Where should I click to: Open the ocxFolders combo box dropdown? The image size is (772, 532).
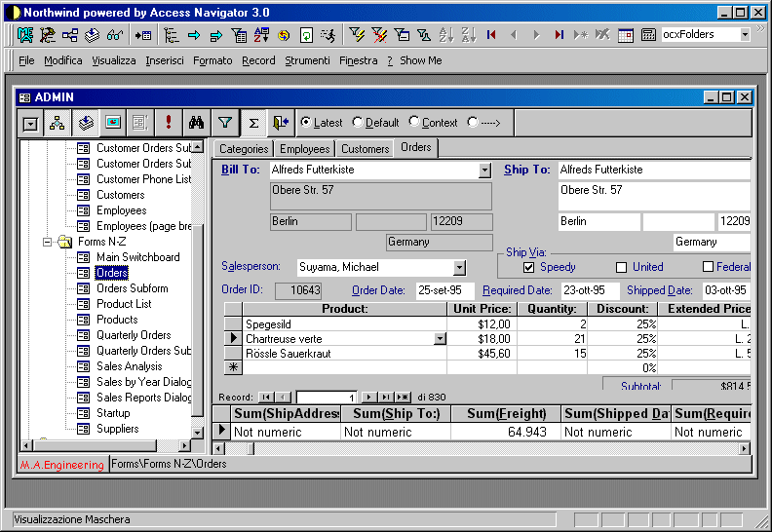[x=745, y=35]
